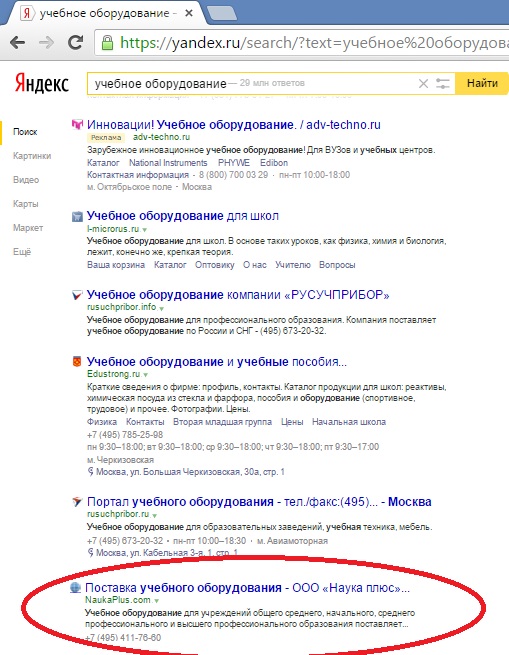Screen dimensions: 509x655
Task: Click NaukaPlus.com globe favicon
Action: [x=75, y=588]
